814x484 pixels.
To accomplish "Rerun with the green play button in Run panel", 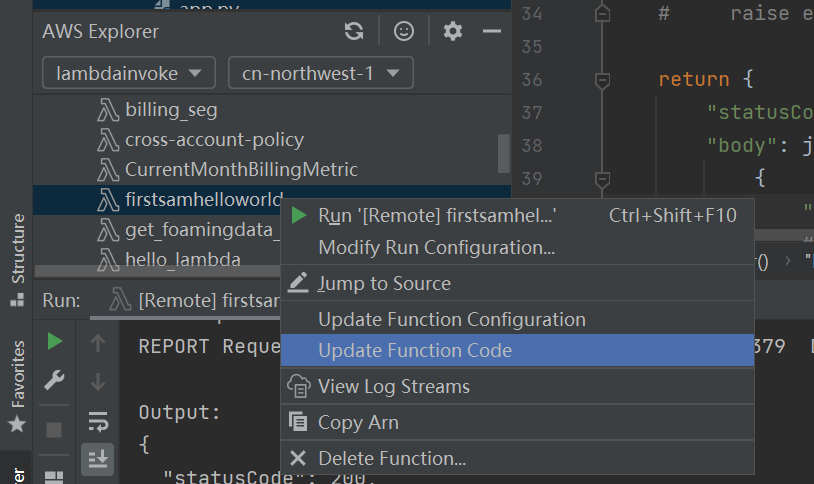I will [55, 341].
